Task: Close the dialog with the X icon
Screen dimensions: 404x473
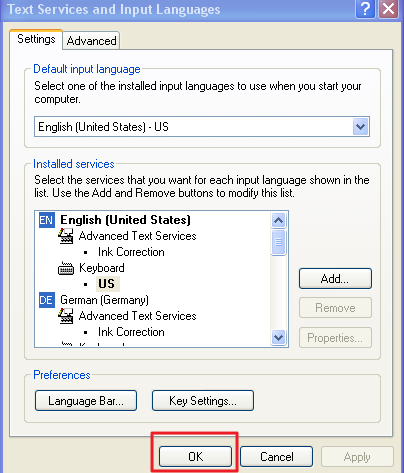Action: pyautogui.click(x=388, y=9)
